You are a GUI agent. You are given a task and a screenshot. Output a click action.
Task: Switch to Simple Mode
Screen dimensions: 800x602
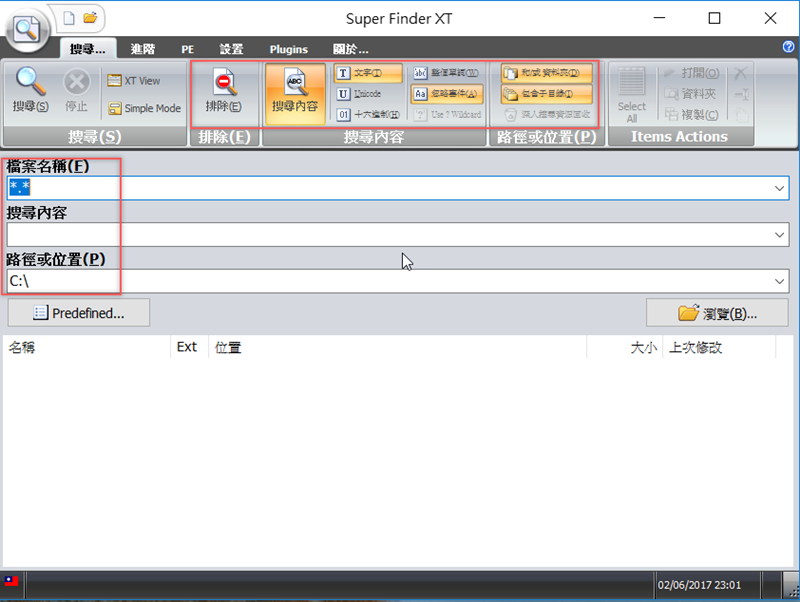[145, 108]
